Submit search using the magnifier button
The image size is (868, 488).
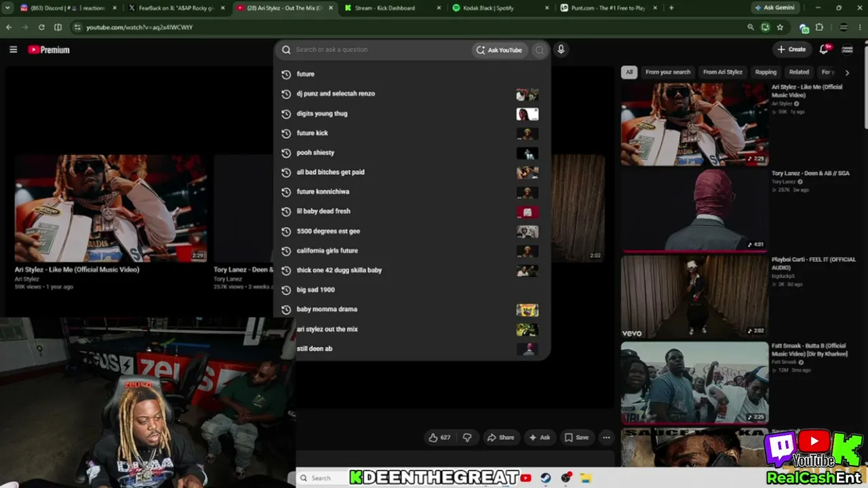click(539, 49)
